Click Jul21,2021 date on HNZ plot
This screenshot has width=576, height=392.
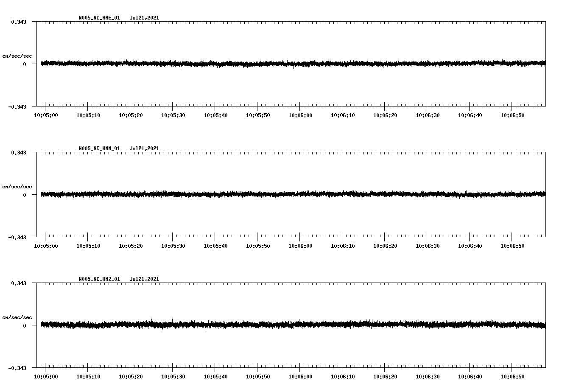[144, 279]
